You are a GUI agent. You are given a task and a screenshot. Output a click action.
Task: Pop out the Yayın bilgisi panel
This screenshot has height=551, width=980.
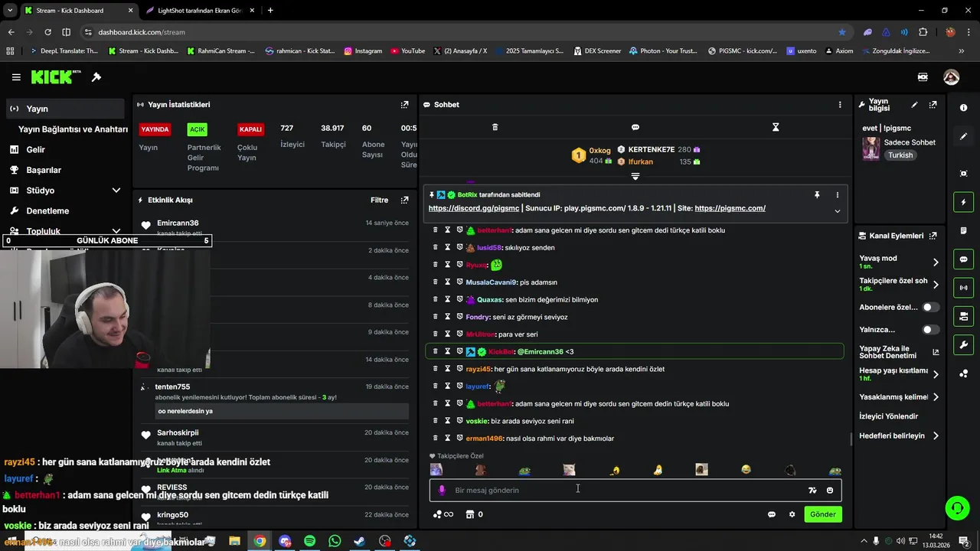point(933,105)
